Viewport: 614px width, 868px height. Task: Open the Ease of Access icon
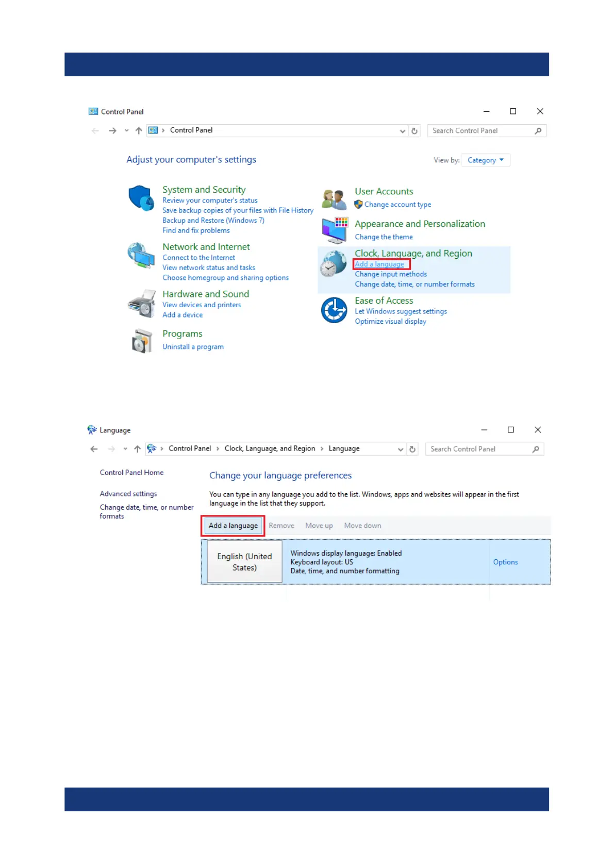334,310
